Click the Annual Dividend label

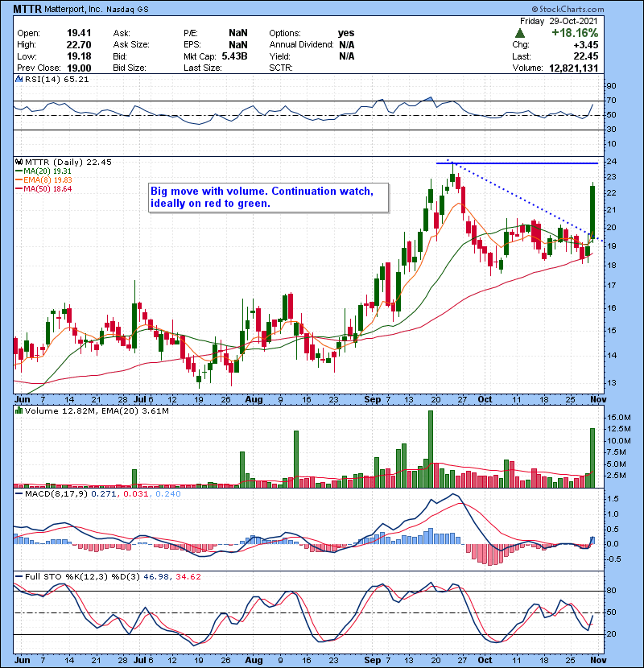(x=301, y=45)
